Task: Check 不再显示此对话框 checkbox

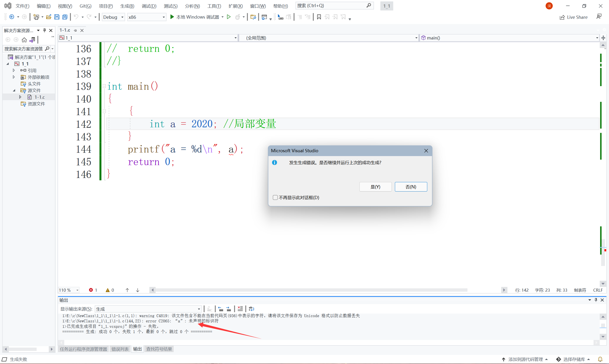Action: pos(275,197)
